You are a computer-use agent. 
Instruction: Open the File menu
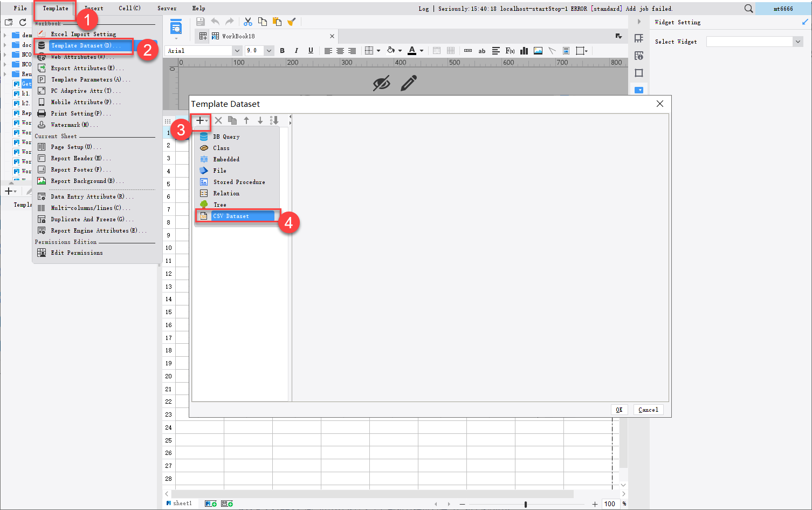coord(20,8)
